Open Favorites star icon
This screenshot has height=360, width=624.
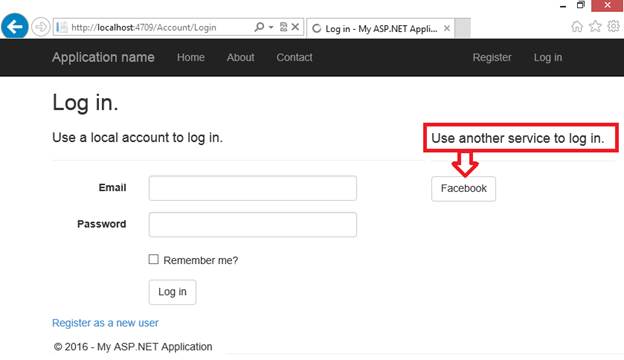595,27
